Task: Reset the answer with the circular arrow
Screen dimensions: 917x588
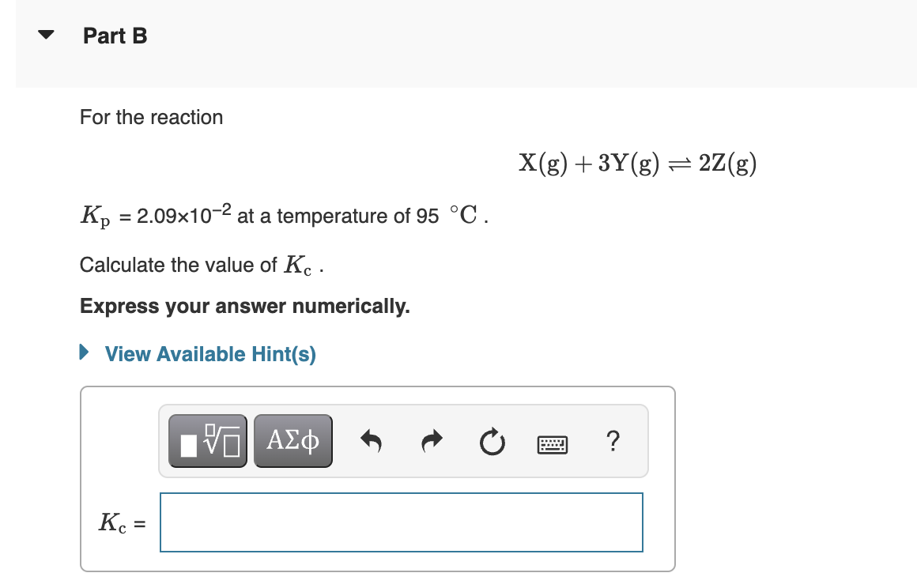Action: click(x=492, y=442)
